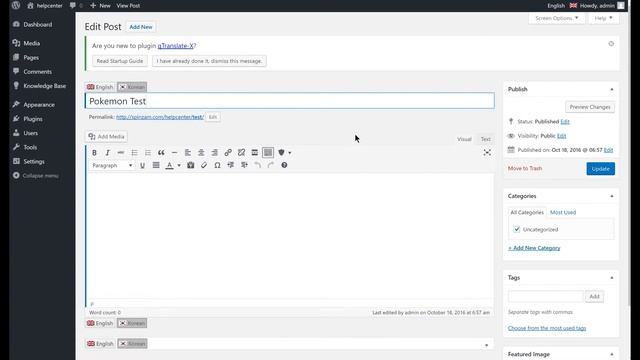Align text center

(x=201, y=153)
